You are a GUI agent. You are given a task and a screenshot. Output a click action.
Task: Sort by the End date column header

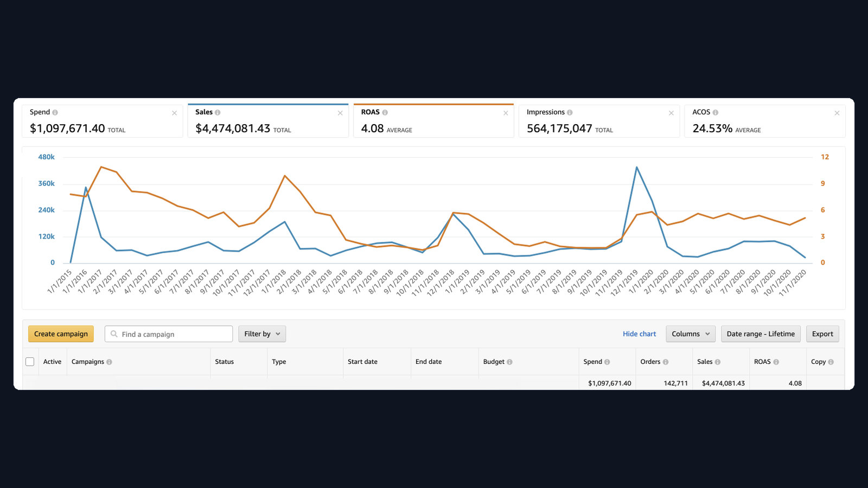click(429, 362)
